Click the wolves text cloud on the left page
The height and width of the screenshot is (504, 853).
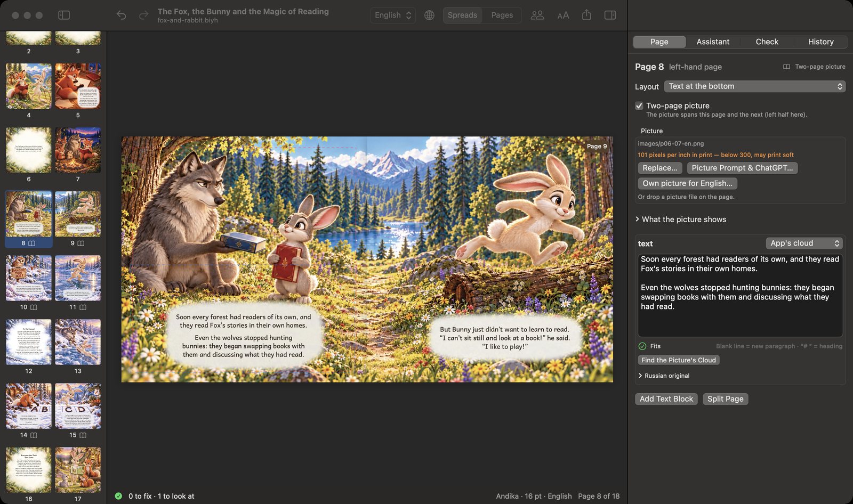tap(243, 336)
